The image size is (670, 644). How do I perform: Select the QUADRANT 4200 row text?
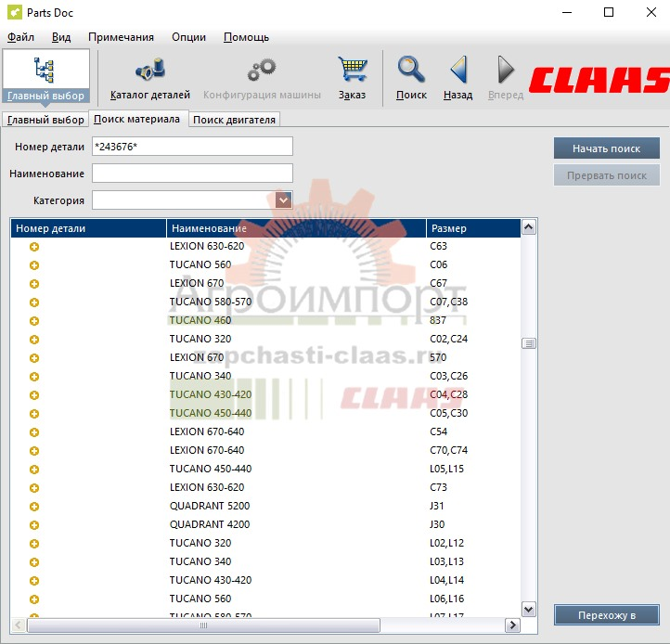210,524
